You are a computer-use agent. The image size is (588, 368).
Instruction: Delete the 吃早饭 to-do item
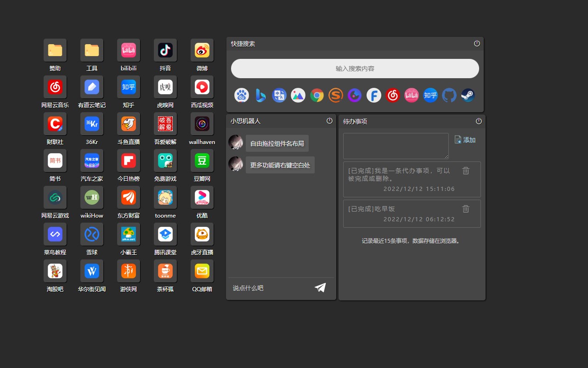(x=466, y=209)
